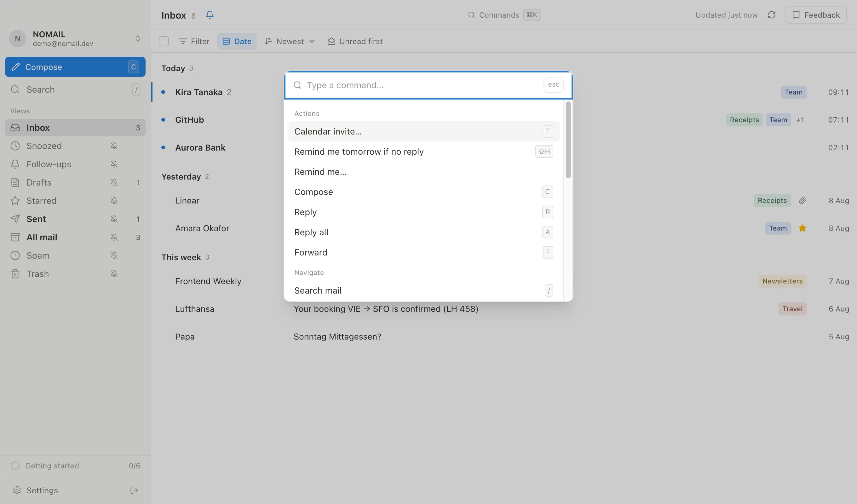
Task: Click the command palette scrollbar
Action: coord(568,140)
